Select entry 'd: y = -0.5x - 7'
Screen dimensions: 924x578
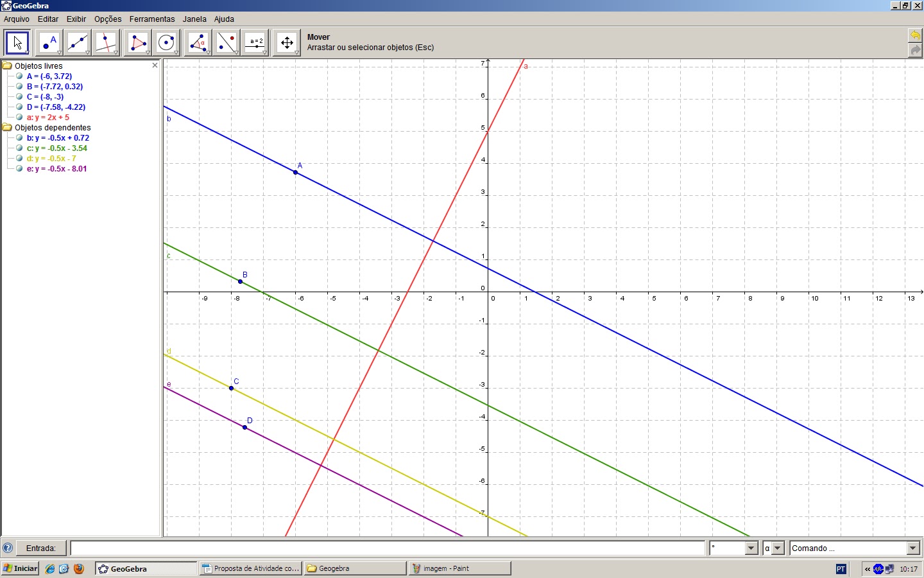[x=51, y=159]
